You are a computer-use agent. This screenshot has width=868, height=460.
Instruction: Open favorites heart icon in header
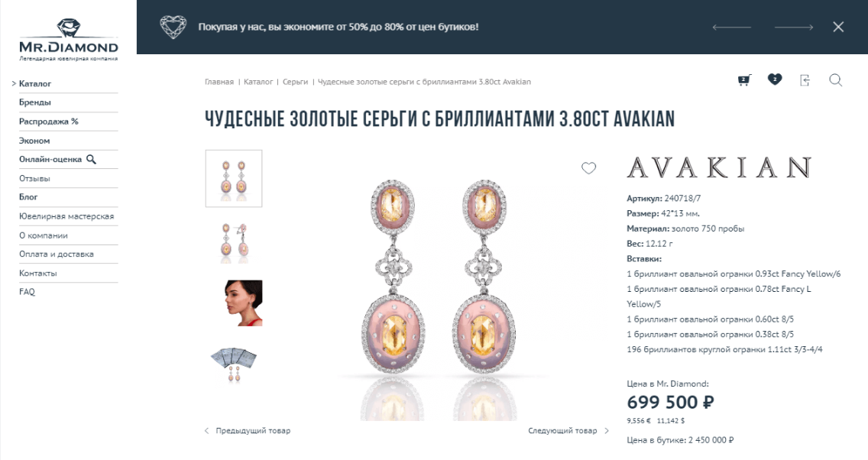(x=775, y=79)
